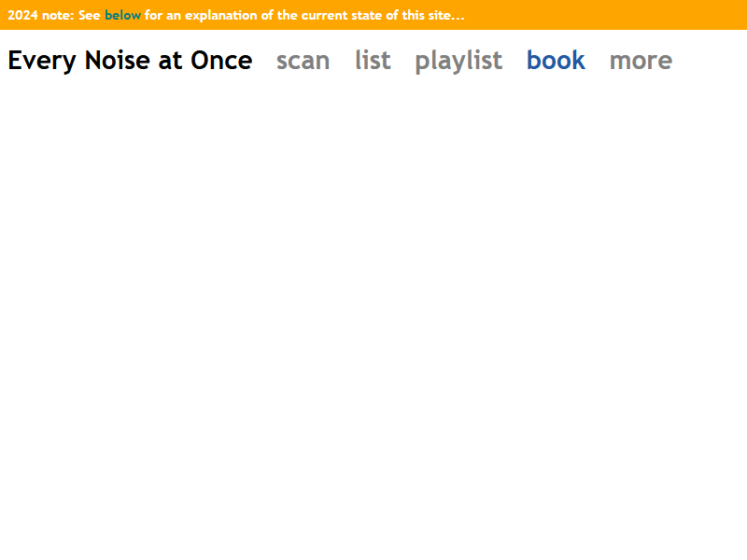The image size is (747, 560).
Task: Choose list from the navigation bar
Action: tap(373, 61)
